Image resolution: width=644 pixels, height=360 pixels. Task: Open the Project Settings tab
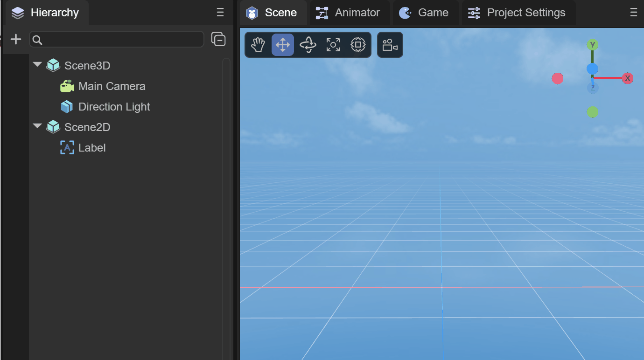tap(518, 13)
